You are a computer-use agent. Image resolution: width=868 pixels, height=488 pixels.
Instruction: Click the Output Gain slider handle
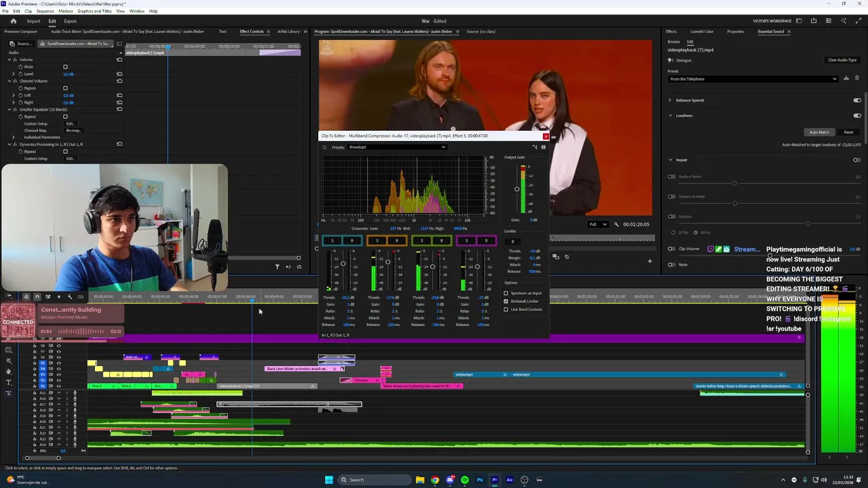click(517, 189)
